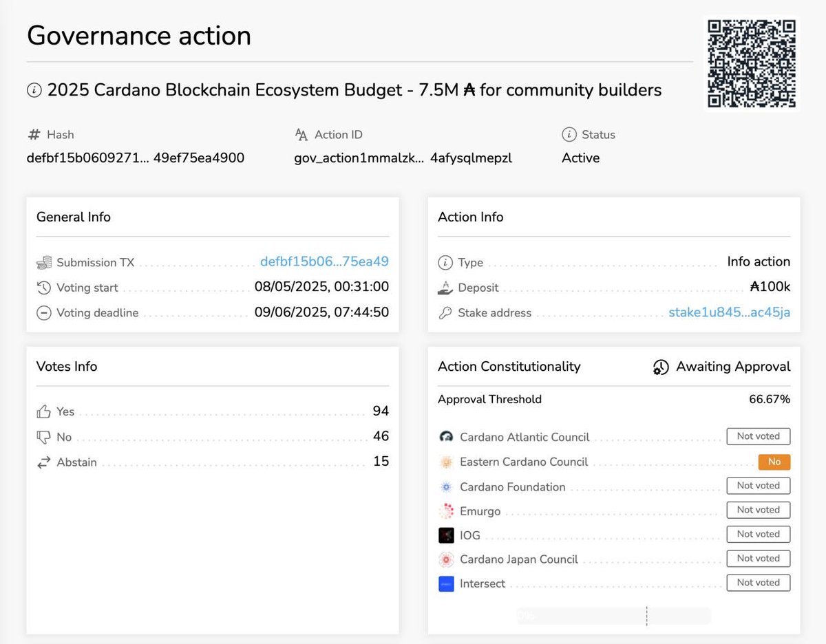Open submission TX link defbf15b06...75ea49
Viewport: 826px width, 644px height.
pos(324,261)
